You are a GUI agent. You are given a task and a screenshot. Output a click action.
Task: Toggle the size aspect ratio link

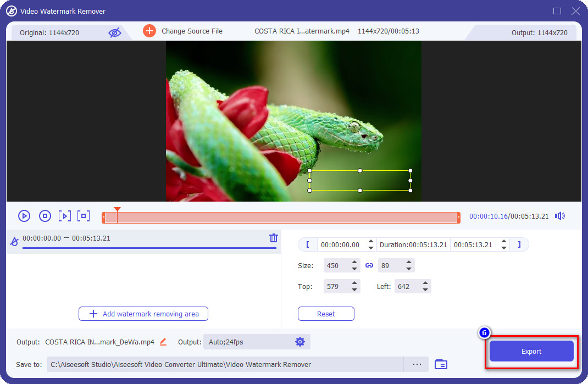tap(369, 265)
